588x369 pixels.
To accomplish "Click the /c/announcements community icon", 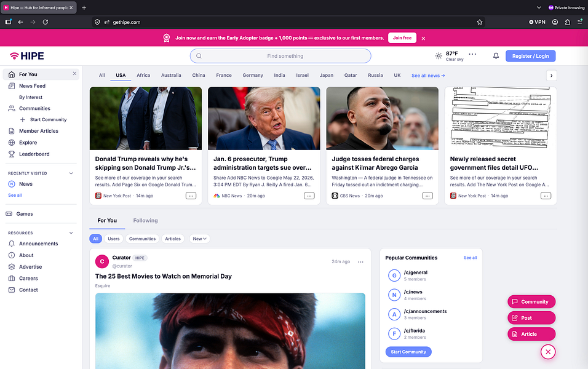I will point(394,314).
